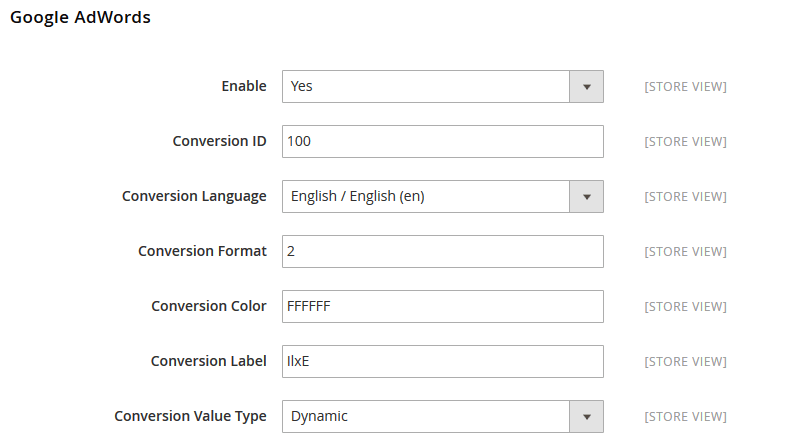The height and width of the screenshot is (434, 800).
Task: Click STORE VIEW scope beside Conversion Value Type
Action: [685, 417]
